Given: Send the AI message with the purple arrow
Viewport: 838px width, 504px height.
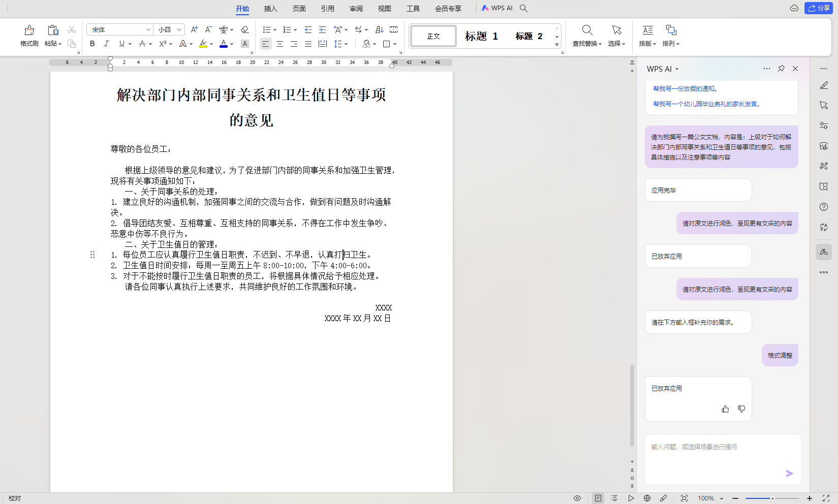Looking at the screenshot, I should pos(789,474).
